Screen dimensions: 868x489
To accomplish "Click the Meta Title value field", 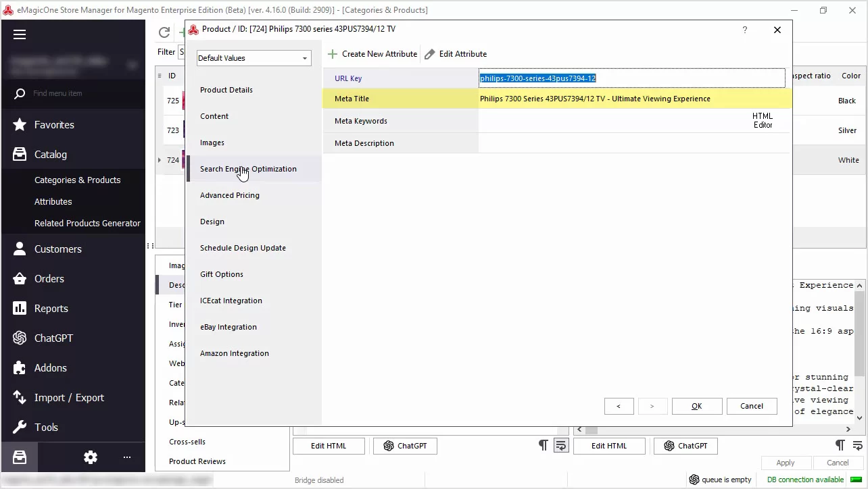I will tap(634, 99).
